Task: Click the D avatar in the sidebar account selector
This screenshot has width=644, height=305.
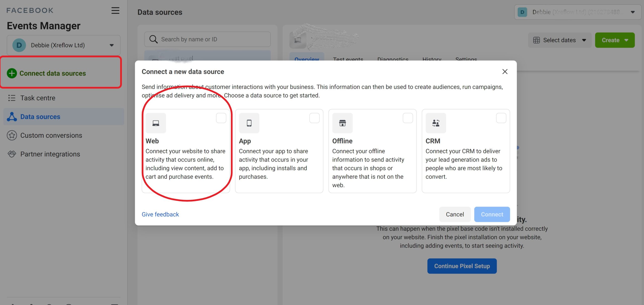Action: (x=19, y=45)
